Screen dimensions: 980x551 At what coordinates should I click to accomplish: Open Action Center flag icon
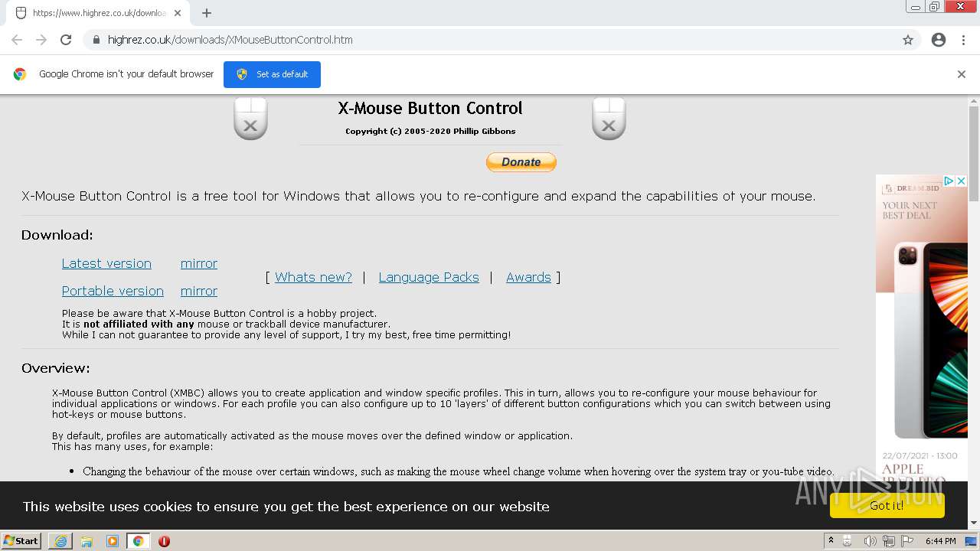pos(907,541)
